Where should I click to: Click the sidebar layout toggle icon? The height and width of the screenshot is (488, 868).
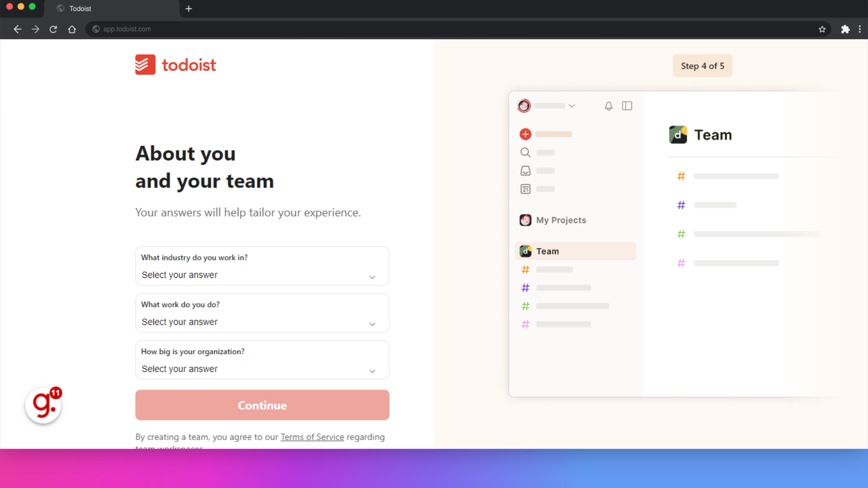tap(627, 105)
